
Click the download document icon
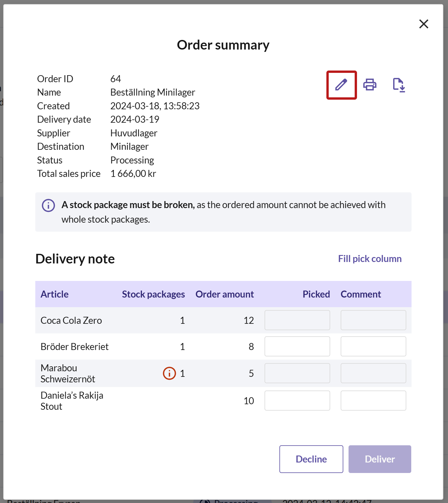tap(399, 85)
